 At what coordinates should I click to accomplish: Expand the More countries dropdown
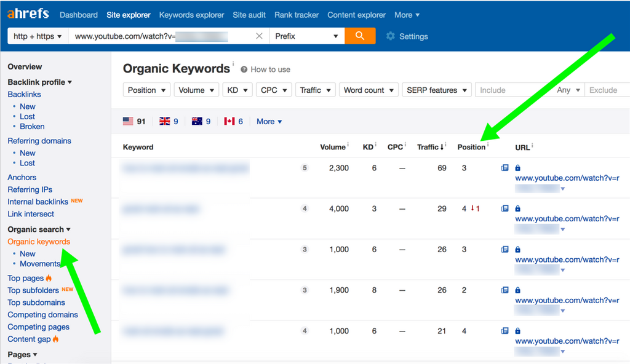click(269, 122)
